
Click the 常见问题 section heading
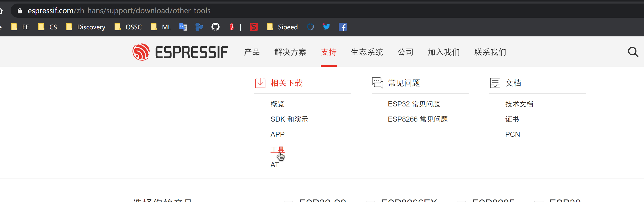click(404, 83)
